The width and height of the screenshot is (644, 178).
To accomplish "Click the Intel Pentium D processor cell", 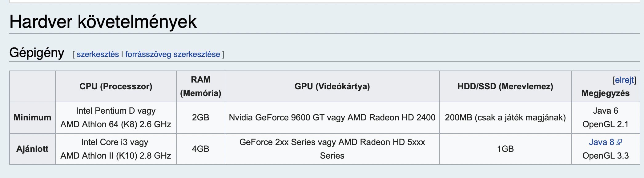I will pos(116,118).
